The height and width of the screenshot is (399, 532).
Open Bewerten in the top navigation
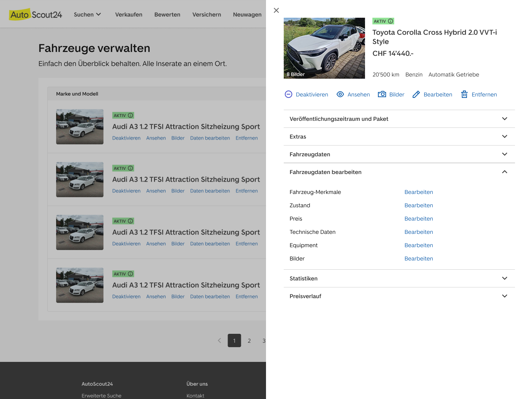point(167,14)
